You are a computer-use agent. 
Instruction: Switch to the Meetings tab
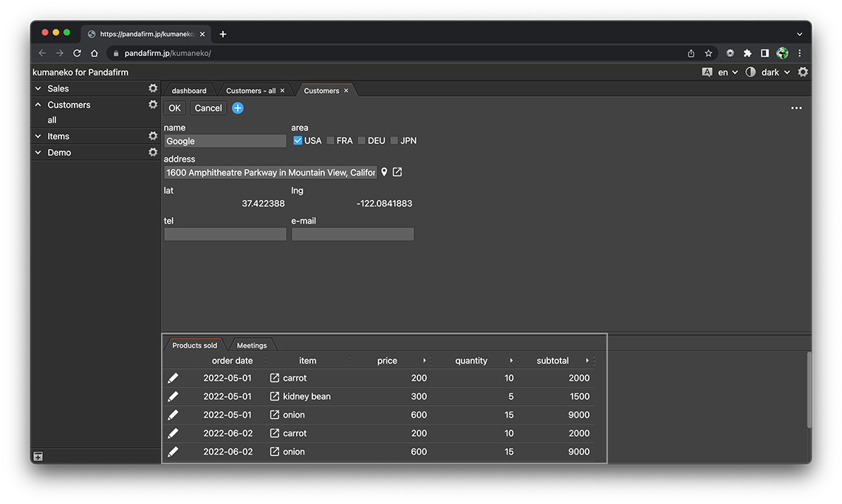point(252,345)
